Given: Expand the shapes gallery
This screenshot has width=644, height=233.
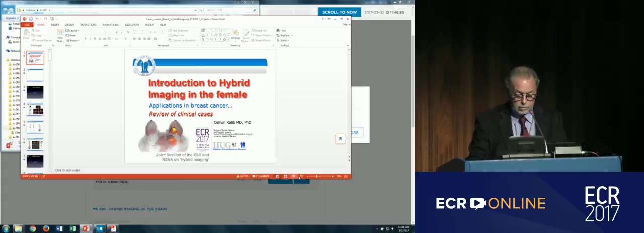Looking at the screenshot, I should pos(228,40).
